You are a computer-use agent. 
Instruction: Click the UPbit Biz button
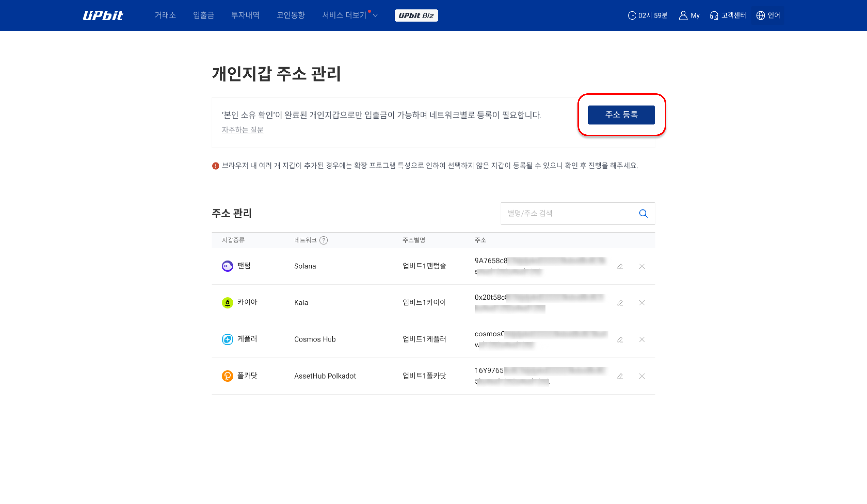[416, 15]
